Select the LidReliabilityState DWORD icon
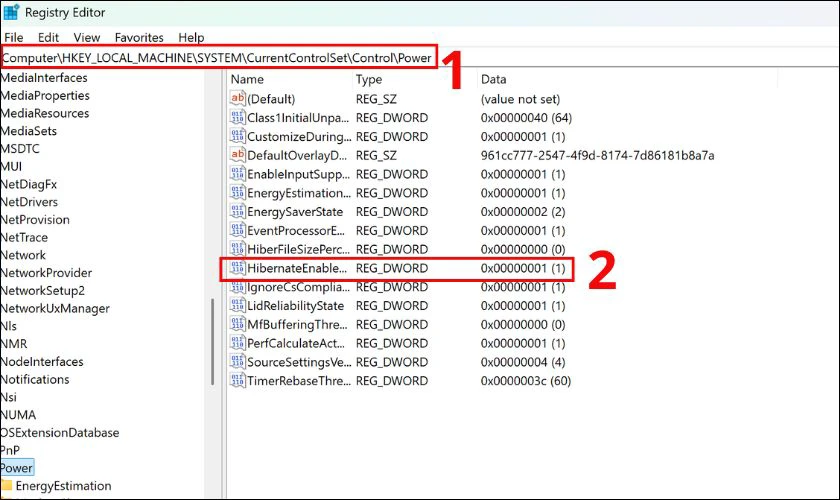Image resolution: width=840 pixels, height=500 pixels. pos(237,305)
